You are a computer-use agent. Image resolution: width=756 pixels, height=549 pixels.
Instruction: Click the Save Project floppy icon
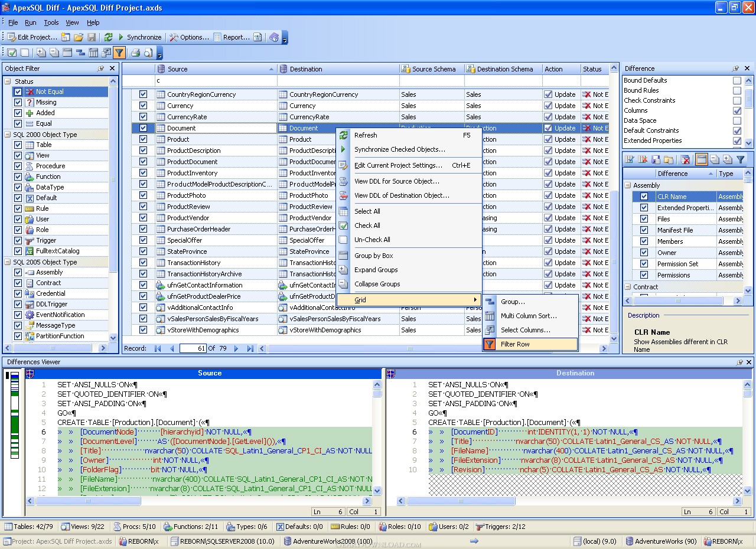pyautogui.click(x=92, y=37)
